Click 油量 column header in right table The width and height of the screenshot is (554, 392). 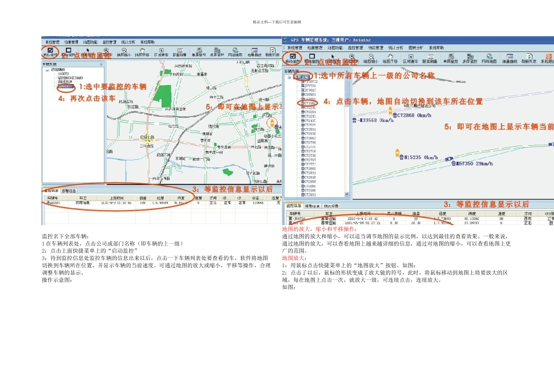(x=416, y=213)
